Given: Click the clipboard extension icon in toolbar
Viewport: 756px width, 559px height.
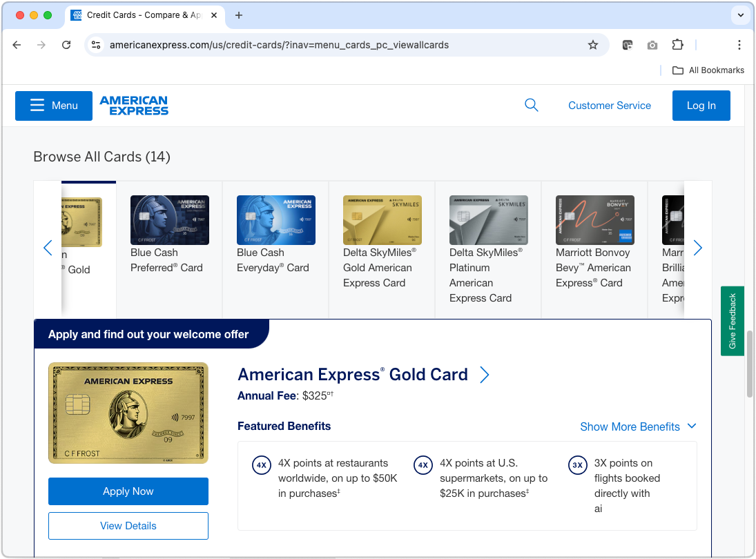Looking at the screenshot, I should pyautogui.click(x=628, y=45).
